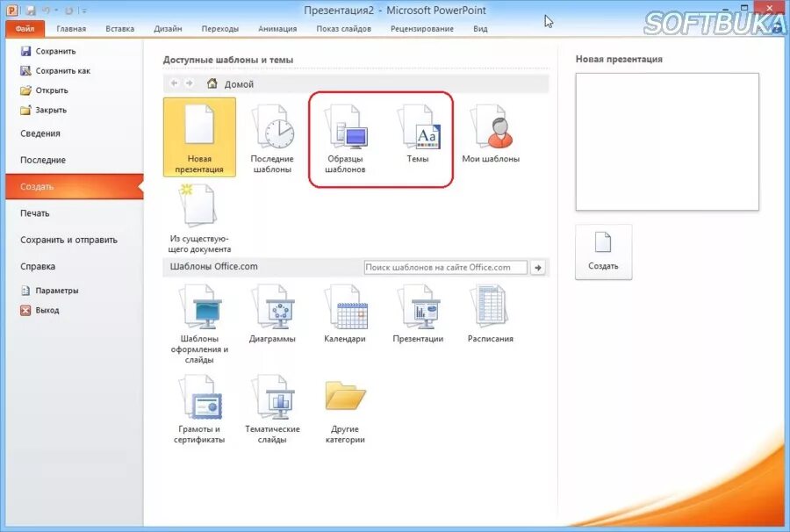Click the forward arrow in template navigation
790x532 pixels.
(x=190, y=83)
